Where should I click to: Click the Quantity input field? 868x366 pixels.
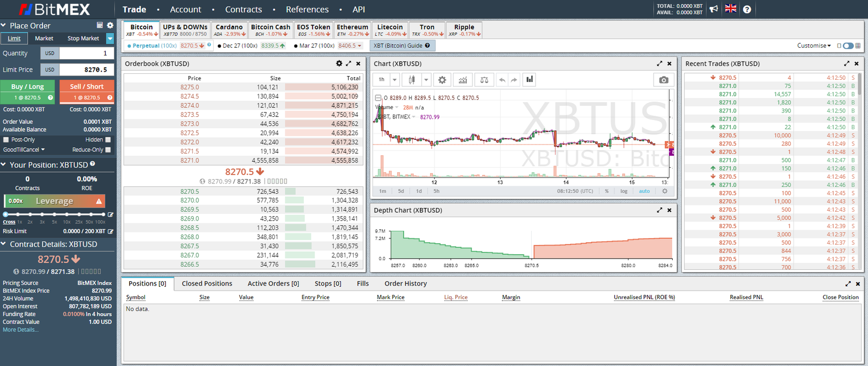point(86,53)
